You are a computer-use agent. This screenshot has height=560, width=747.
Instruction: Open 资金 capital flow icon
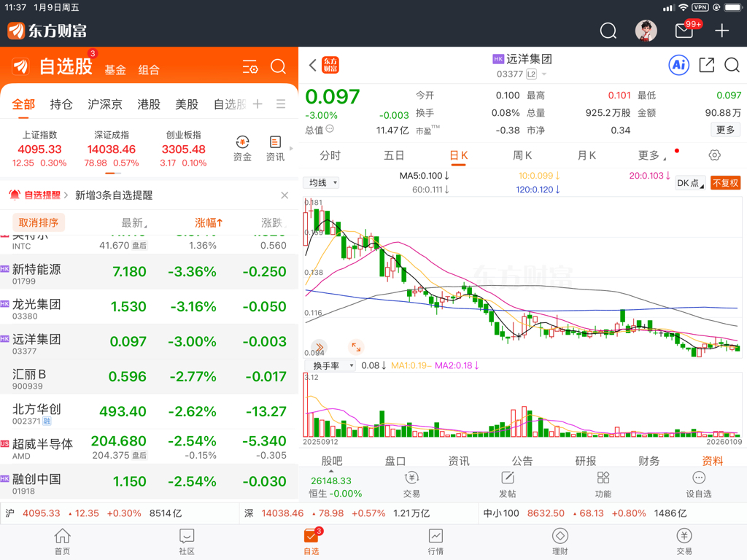point(242,149)
